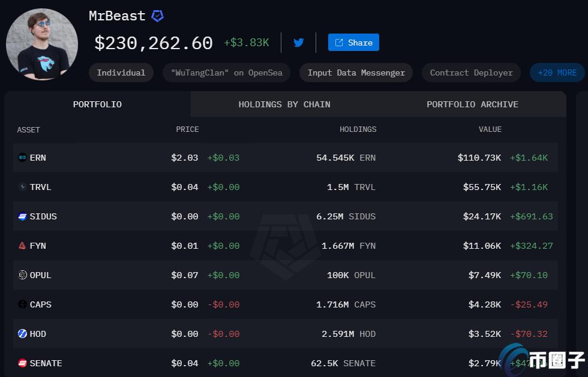The height and width of the screenshot is (377, 588).
Task: Click the CAPS token icon
Action: point(22,304)
